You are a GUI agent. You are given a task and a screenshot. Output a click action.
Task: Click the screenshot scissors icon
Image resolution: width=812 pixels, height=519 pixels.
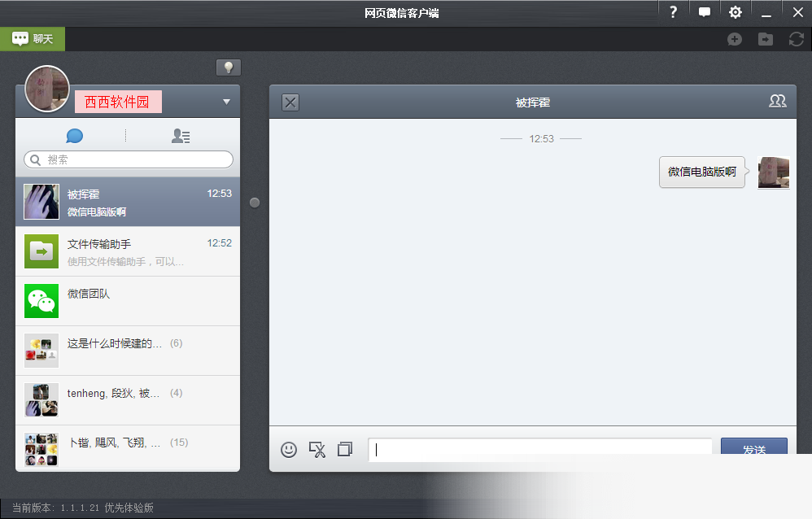click(x=317, y=450)
